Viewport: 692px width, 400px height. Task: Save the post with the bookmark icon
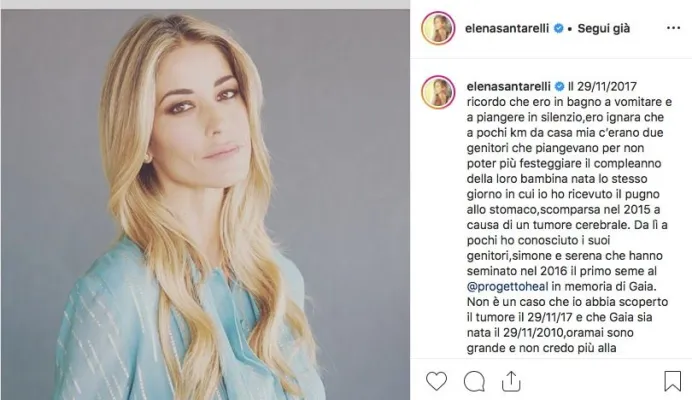tap(672, 381)
